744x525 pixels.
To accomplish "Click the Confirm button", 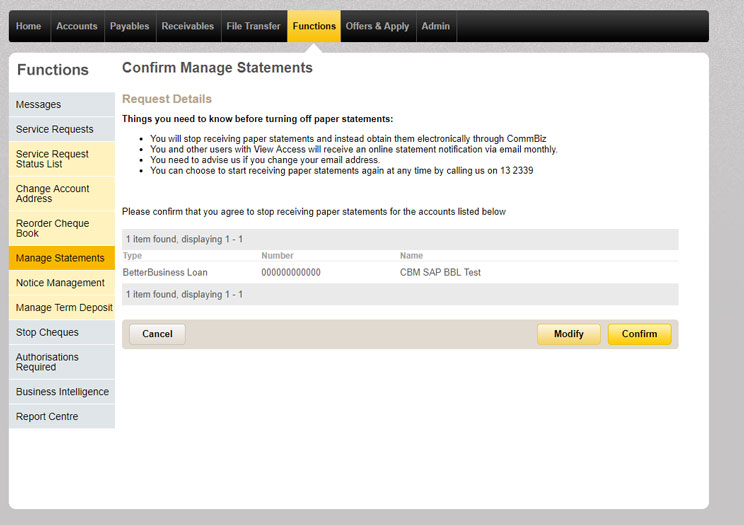I will click(x=639, y=334).
